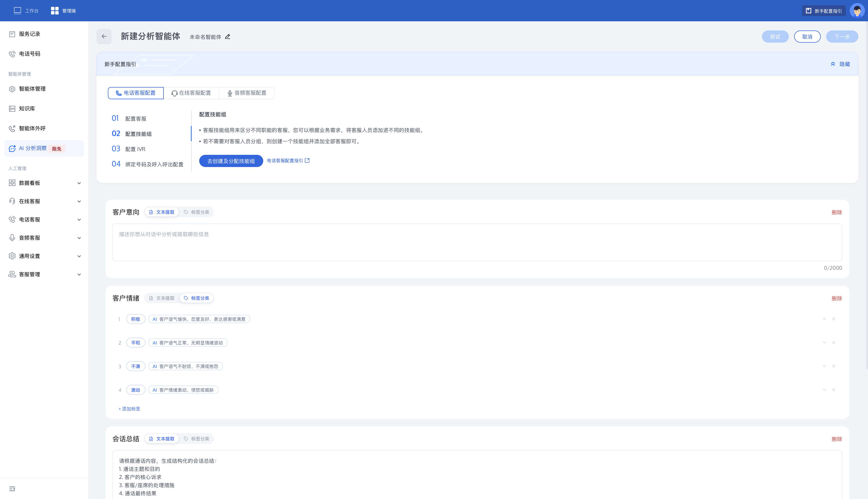Image resolution: width=868 pixels, height=499 pixels.
Task: Select the 在线客服配置 tab
Action: (191, 93)
